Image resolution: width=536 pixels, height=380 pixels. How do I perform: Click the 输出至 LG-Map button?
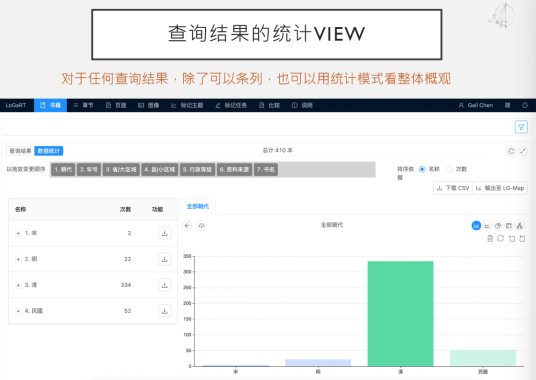tap(500, 188)
